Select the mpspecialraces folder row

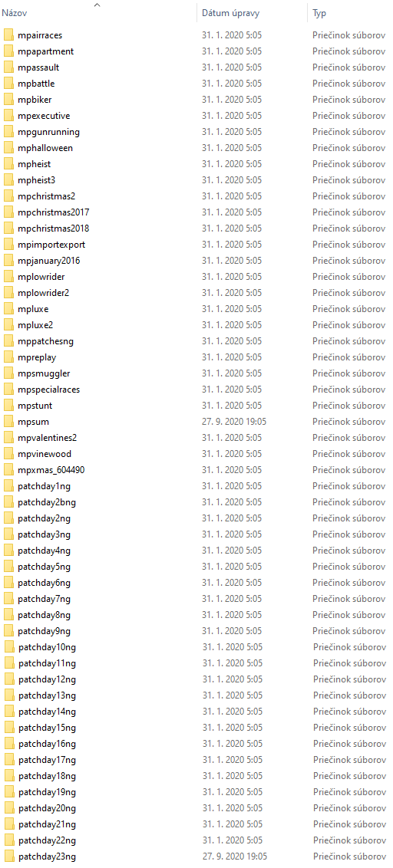(x=196, y=390)
